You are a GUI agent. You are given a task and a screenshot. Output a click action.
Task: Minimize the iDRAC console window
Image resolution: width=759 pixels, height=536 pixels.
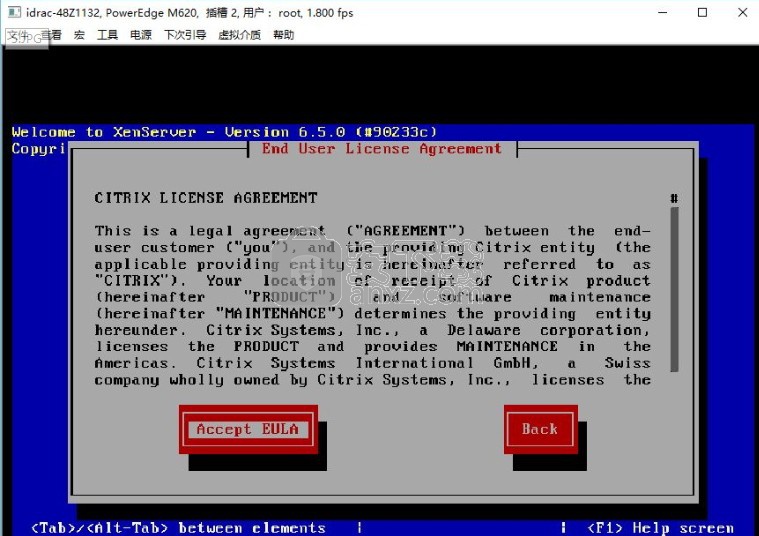coord(663,13)
